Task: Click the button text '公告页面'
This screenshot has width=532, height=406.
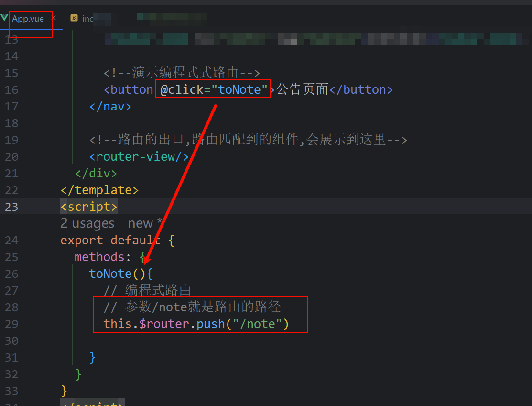Action: tap(302, 89)
